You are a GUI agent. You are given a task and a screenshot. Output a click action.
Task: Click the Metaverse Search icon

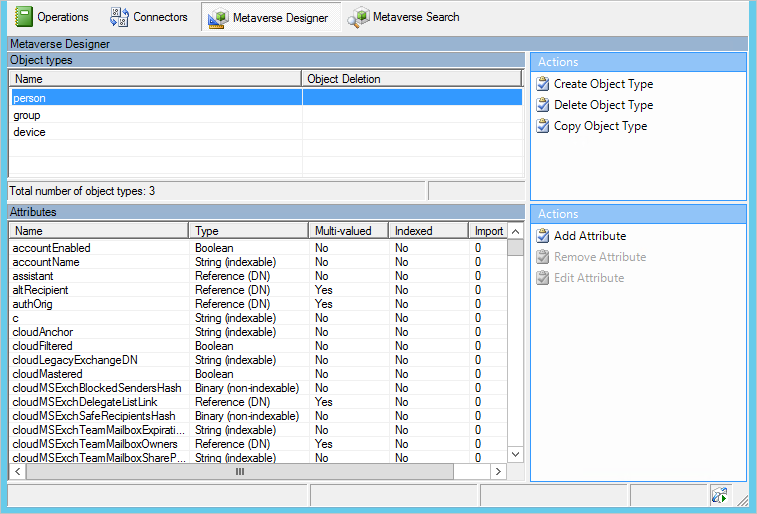pyautogui.click(x=357, y=17)
